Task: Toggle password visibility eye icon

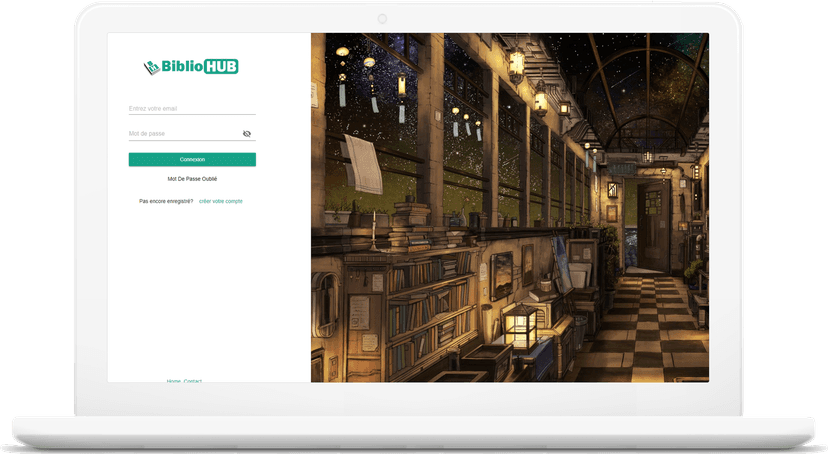Action: pos(247,134)
